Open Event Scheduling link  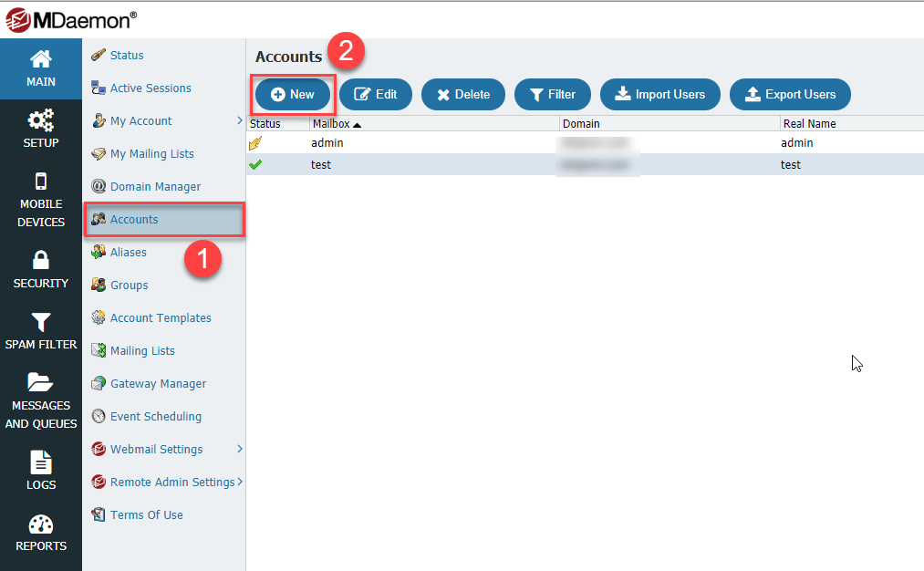pos(156,416)
